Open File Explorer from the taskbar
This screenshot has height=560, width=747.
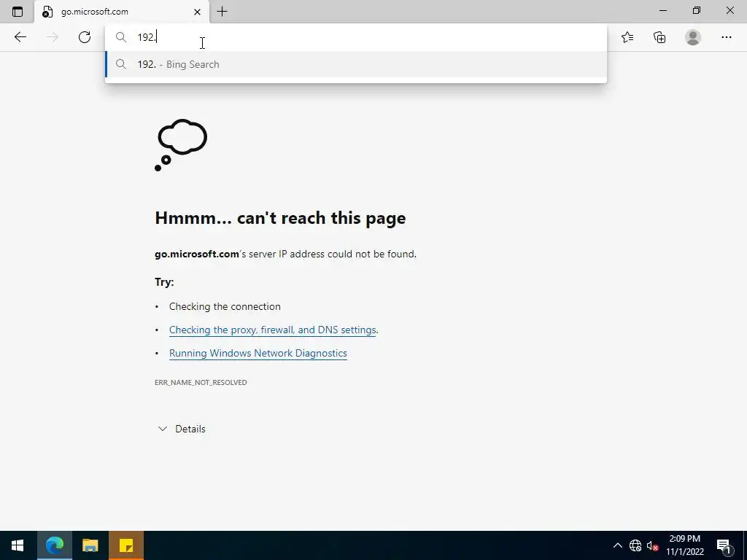(x=90, y=545)
